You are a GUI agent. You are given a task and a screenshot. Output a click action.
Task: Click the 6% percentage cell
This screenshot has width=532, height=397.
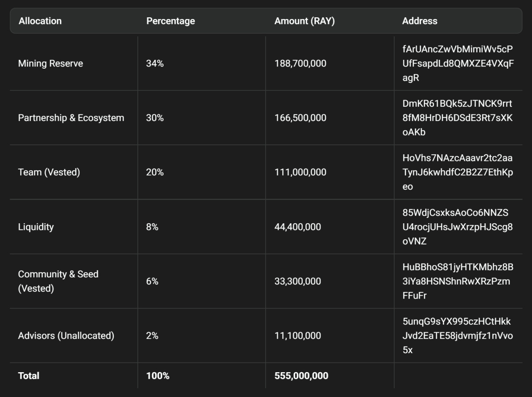pos(152,281)
